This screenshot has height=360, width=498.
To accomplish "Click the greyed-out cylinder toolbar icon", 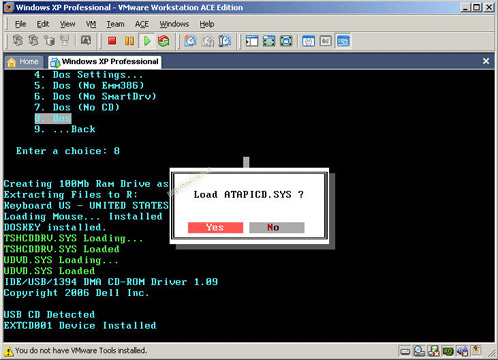I will pyautogui.click(x=49, y=40).
